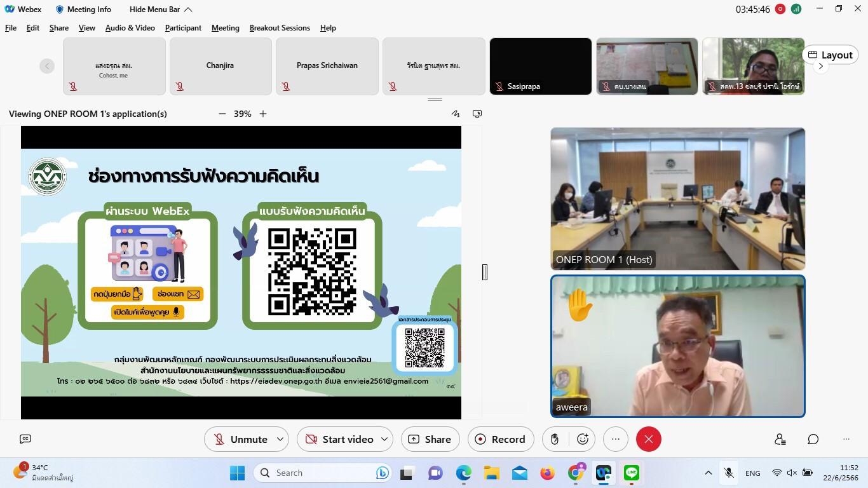This screenshot has height=488, width=868.
Task: Click the Share button
Action: (x=430, y=439)
